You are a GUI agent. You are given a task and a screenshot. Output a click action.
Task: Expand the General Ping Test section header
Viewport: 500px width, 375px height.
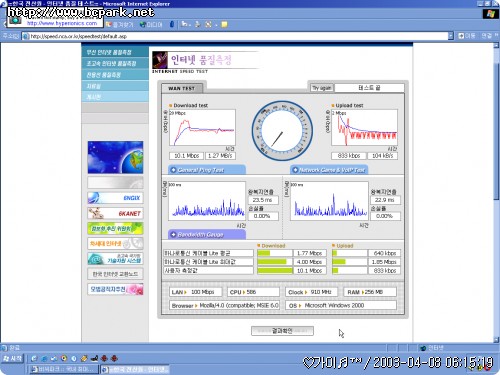[x=207, y=170]
